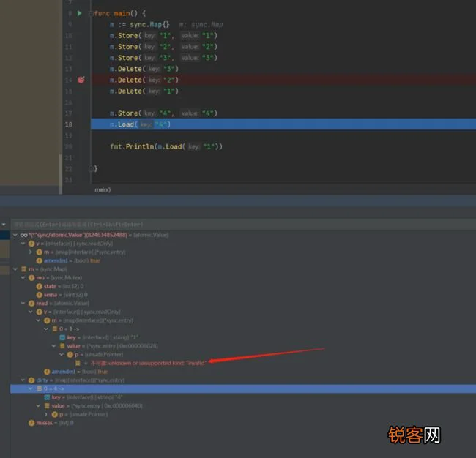
Task: Collapse value node with address 0xc000006040
Action: click(x=38, y=405)
